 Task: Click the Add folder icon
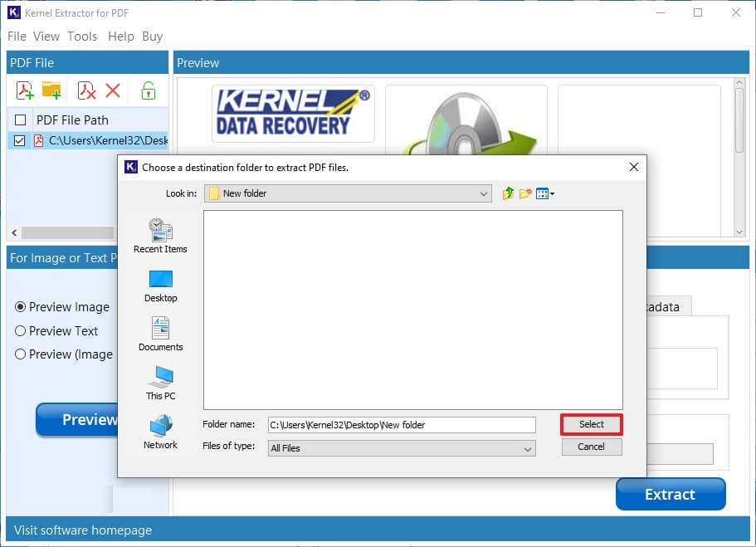point(51,90)
